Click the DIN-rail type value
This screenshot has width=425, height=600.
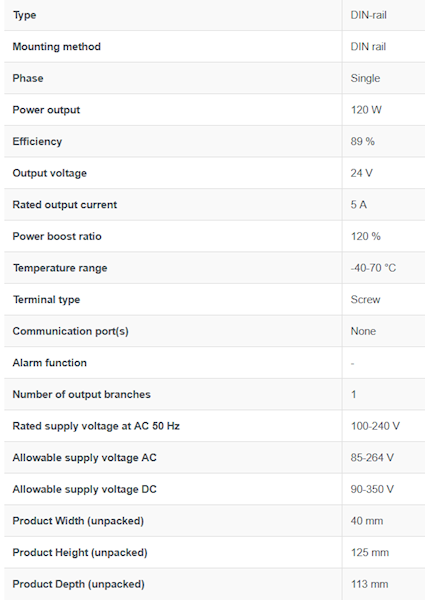click(368, 15)
